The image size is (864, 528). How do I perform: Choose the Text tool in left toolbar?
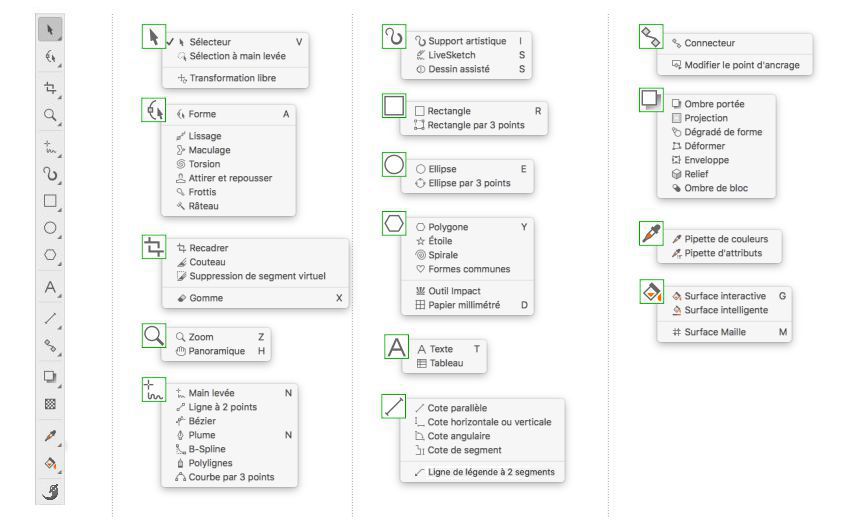coord(49,288)
